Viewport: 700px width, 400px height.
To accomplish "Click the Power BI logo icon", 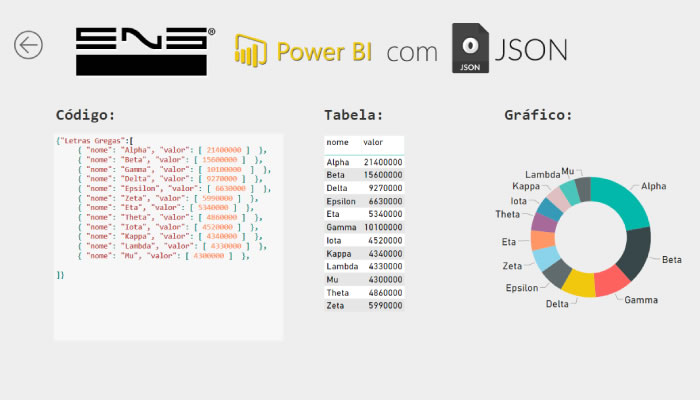I will tap(251, 50).
